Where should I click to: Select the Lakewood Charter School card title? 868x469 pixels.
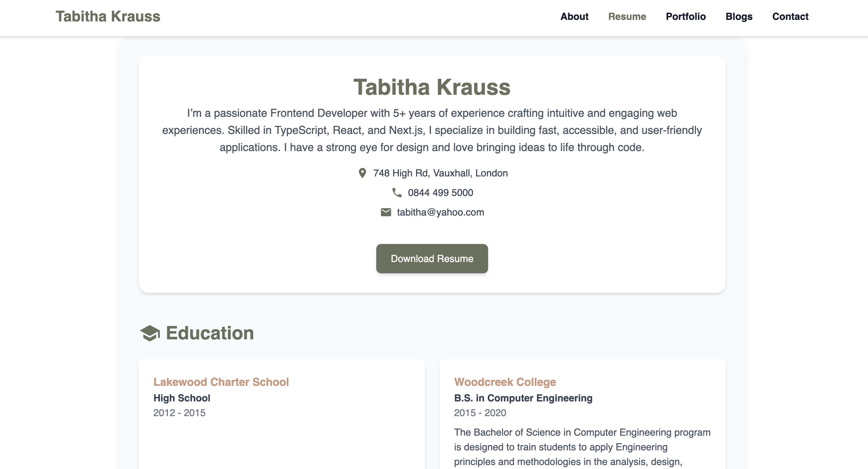(221, 382)
